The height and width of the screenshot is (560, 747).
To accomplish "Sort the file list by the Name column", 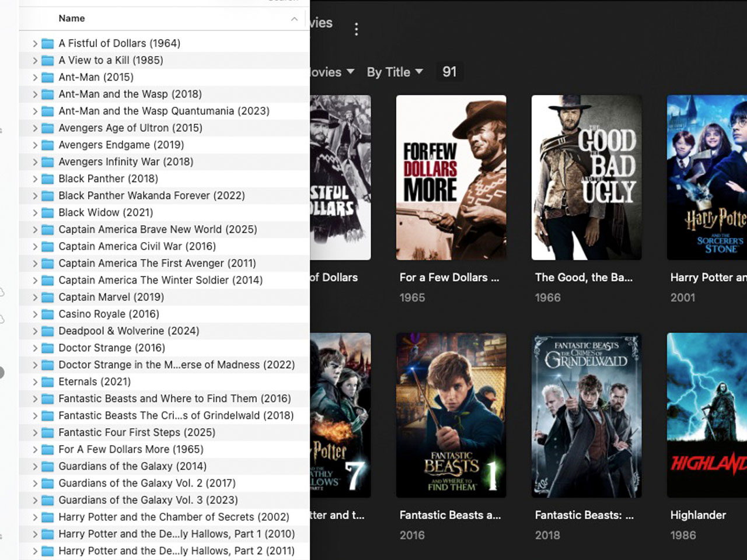I will (72, 19).
